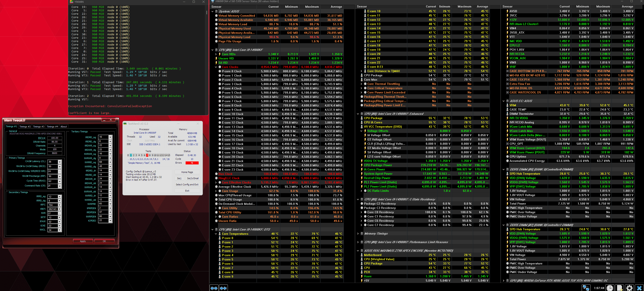The height and width of the screenshot is (291, 644).
Task: Open the About tab in Mem TweakIt
Action: [64, 127]
